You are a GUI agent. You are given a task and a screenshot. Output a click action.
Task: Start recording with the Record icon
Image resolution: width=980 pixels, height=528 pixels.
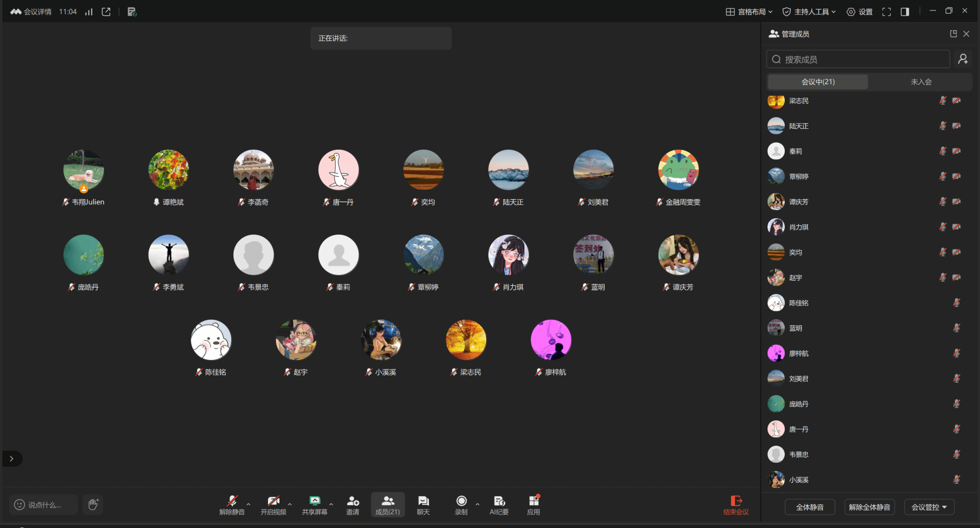(461, 501)
